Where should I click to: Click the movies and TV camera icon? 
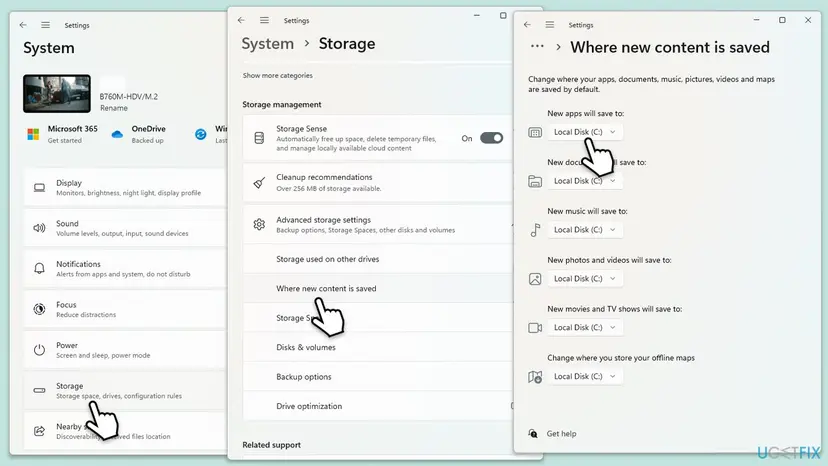(535, 328)
